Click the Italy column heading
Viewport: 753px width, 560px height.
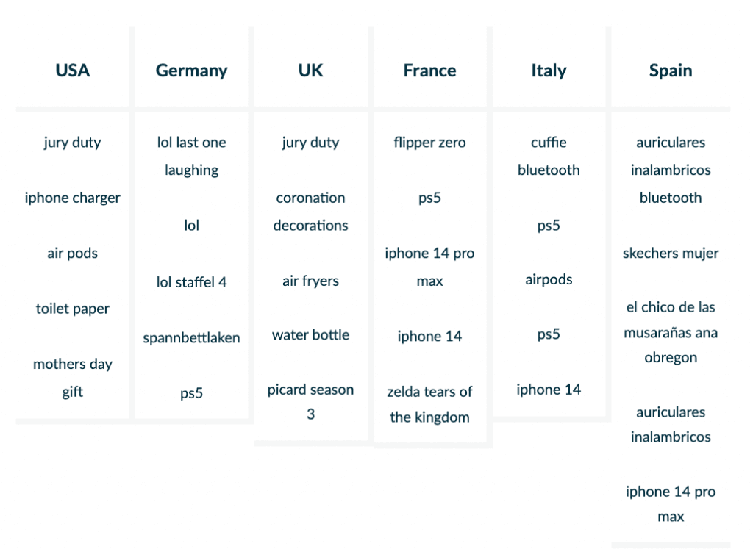[x=549, y=71]
